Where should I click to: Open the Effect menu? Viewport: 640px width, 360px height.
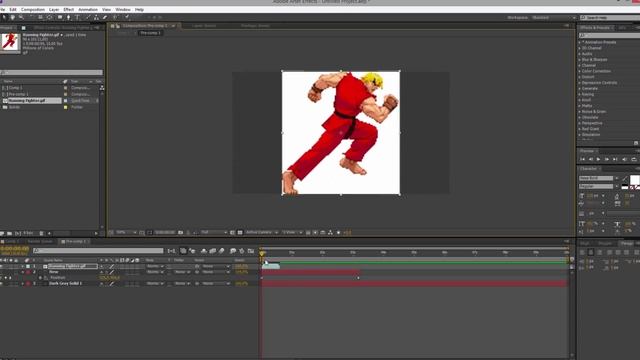pyautogui.click(x=69, y=9)
